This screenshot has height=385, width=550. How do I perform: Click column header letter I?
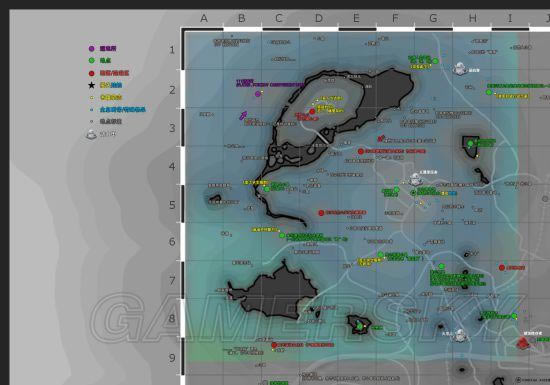[510, 18]
